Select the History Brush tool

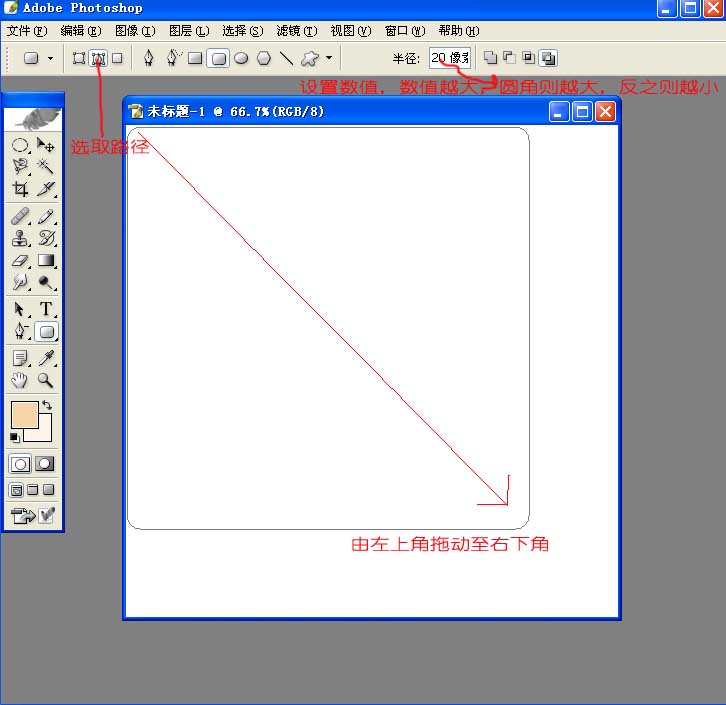(x=45, y=238)
